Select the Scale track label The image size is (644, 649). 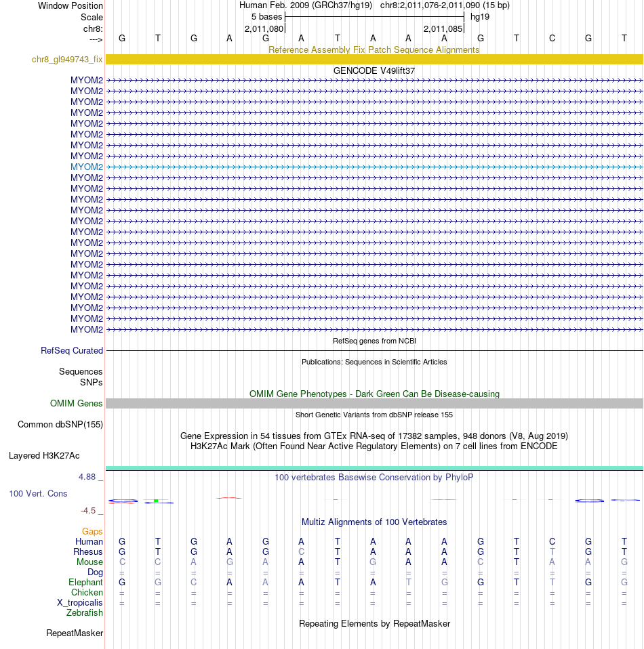(x=92, y=18)
